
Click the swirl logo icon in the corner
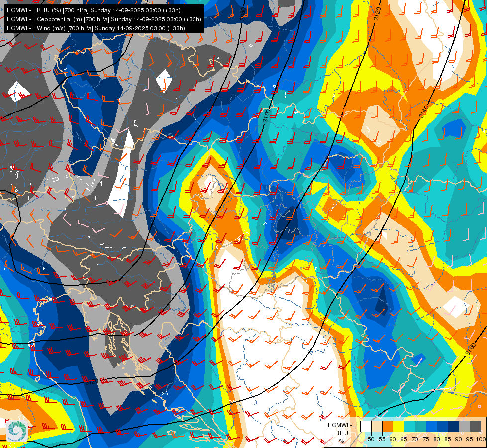click(16, 431)
